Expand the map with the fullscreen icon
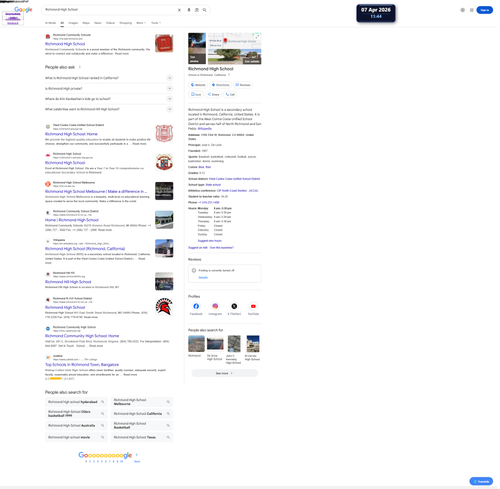Image resolution: width=500 pixels, height=489 pixels. point(257,36)
